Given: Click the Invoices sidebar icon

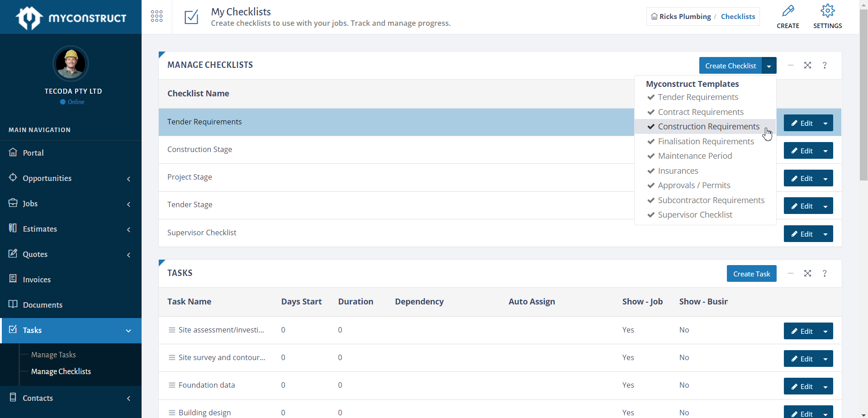Looking at the screenshot, I should click(x=13, y=279).
